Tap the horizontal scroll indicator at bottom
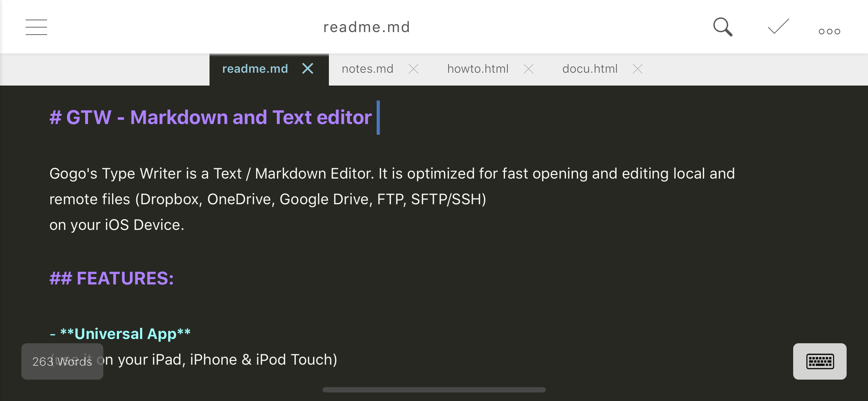868x401 pixels. [x=434, y=390]
